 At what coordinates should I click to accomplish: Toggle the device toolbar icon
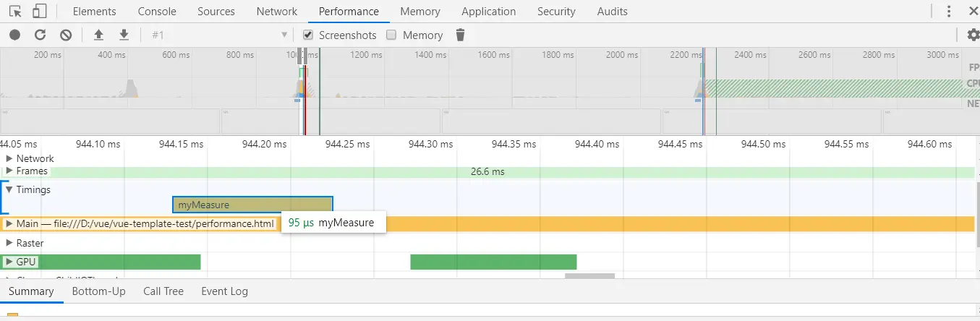40,12
